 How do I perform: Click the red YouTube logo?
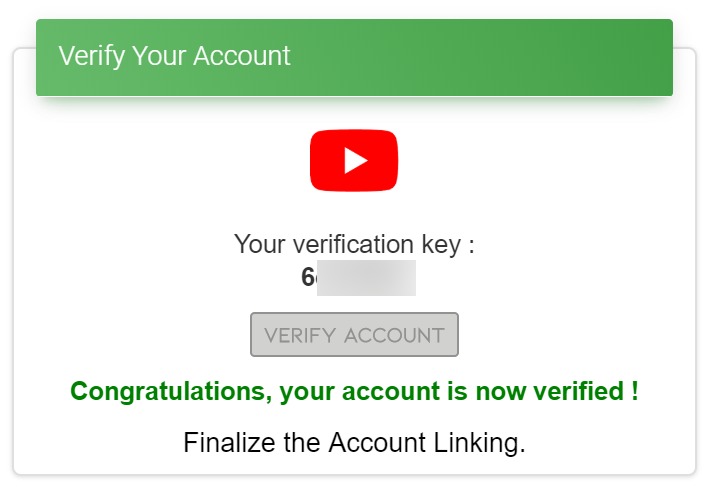(x=354, y=160)
